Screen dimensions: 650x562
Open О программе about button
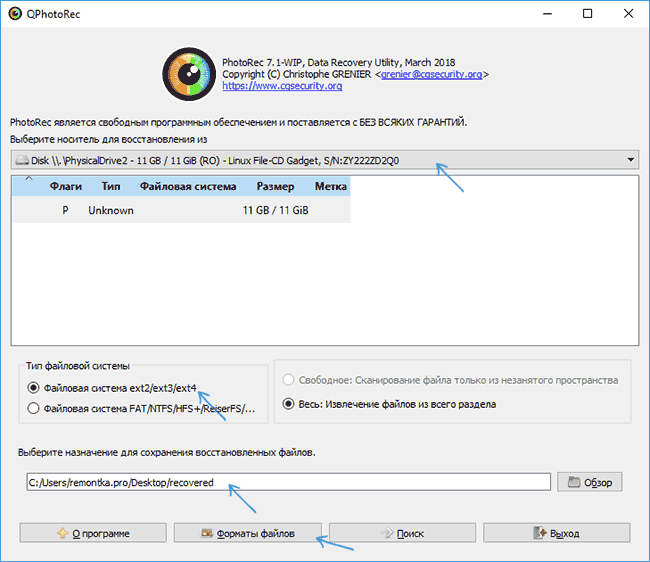pyautogui.click(x=93, y=533)
